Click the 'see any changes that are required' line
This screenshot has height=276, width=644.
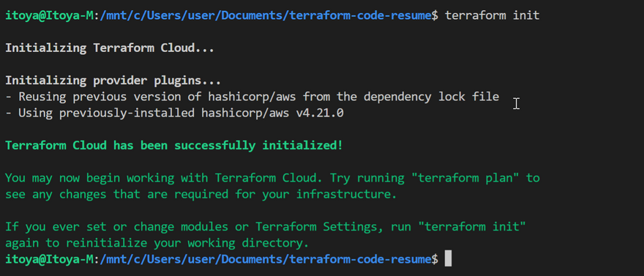click(x=201, y=194)
